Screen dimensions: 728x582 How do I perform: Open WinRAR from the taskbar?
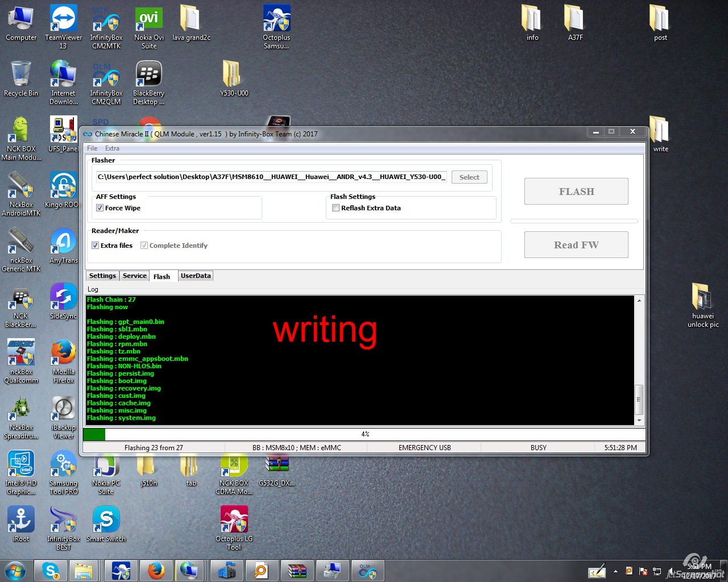[x=297, y=571]
